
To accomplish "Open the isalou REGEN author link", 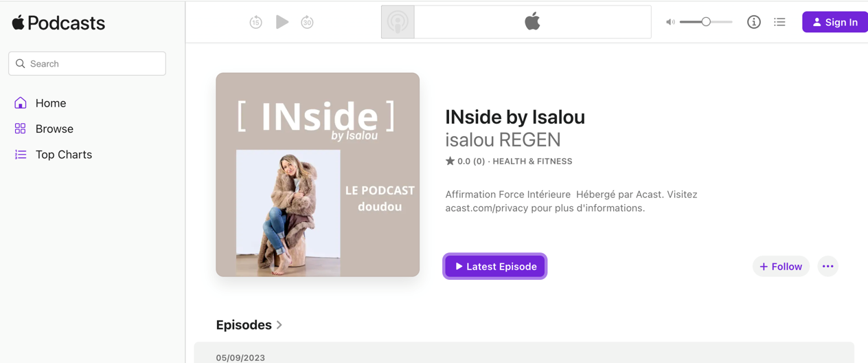I will (503, 140).
